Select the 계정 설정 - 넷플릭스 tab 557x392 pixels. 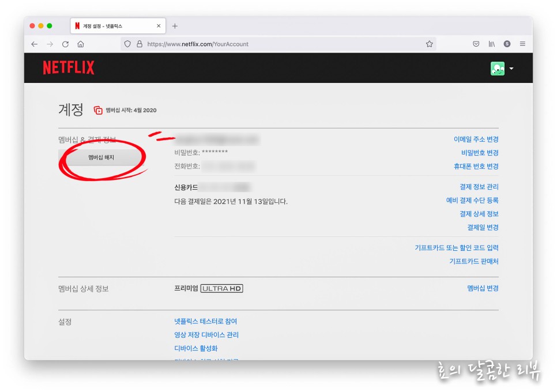[118, 26]
